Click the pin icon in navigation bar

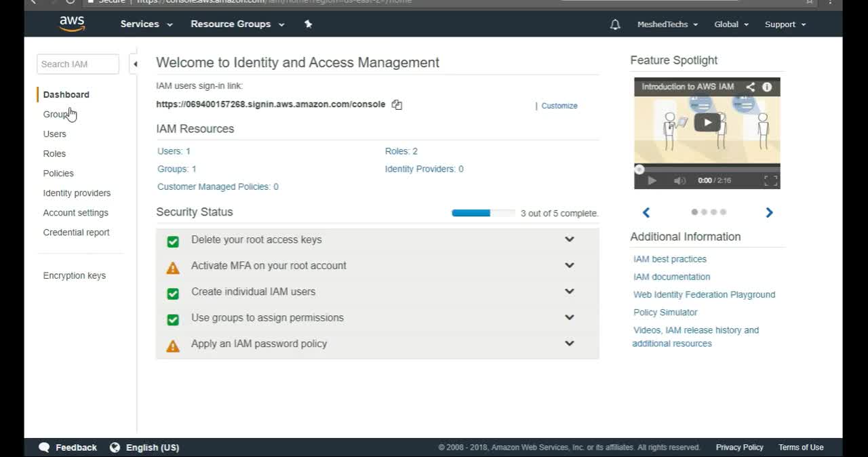click(x=308, y=24)
